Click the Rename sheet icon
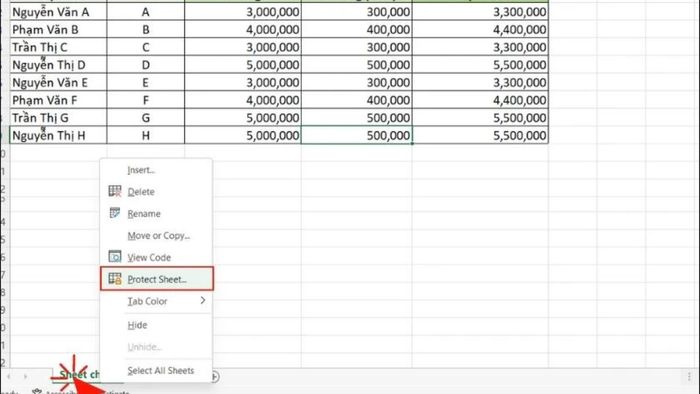This screenshot has height=394, width=700. [x=115, y=213]
